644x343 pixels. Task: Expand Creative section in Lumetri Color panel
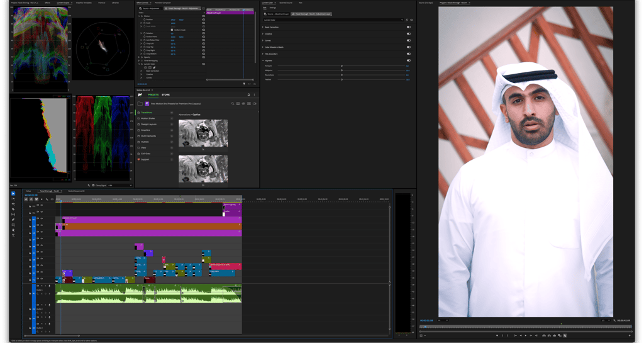(x=263, y=34)
